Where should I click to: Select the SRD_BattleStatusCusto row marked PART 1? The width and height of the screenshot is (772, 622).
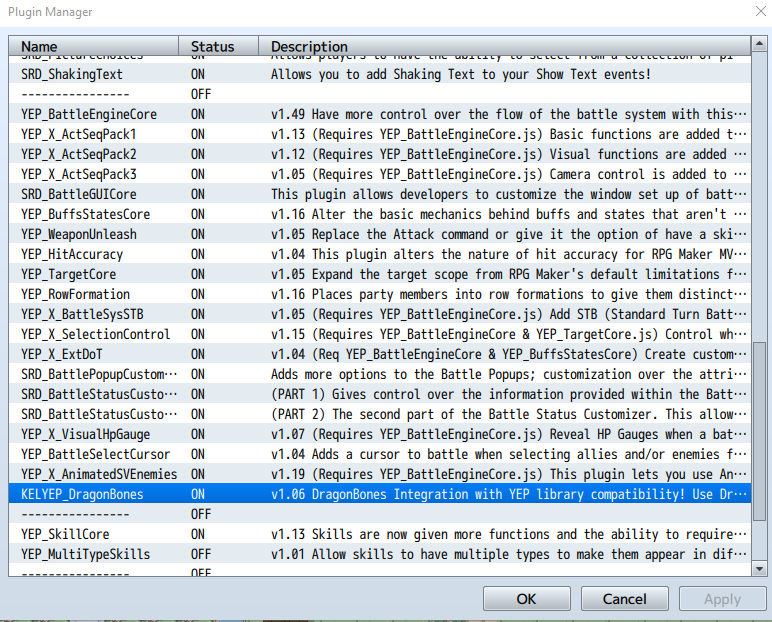click(x=380, y=394)
